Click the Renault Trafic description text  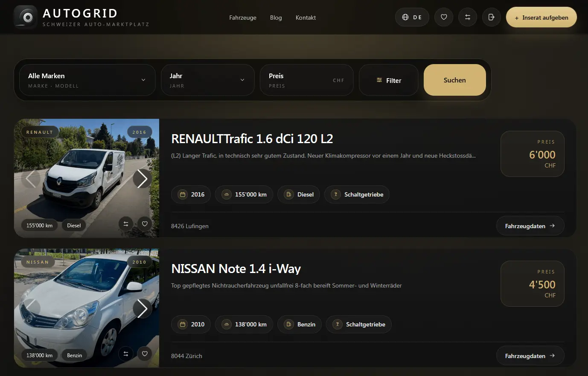[323, 156]
